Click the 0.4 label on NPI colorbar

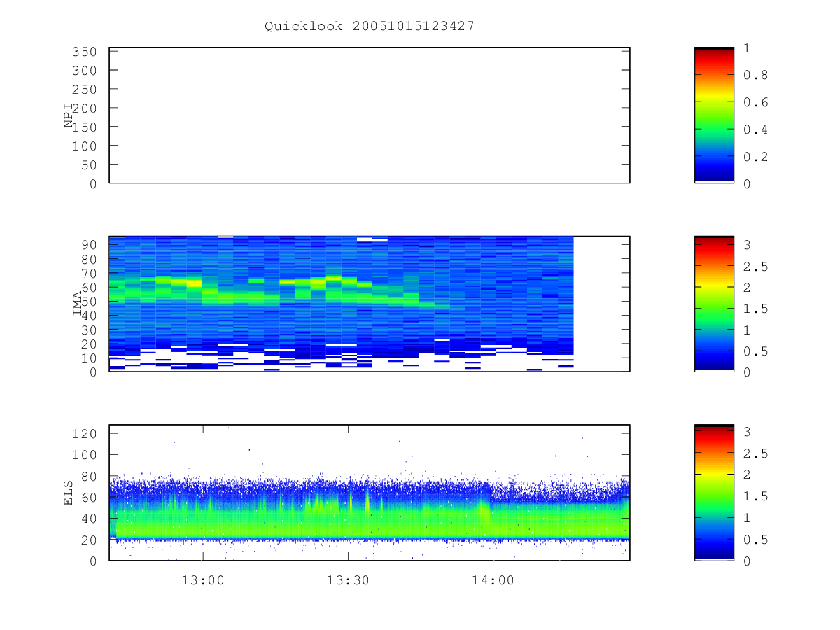(755, 129)
